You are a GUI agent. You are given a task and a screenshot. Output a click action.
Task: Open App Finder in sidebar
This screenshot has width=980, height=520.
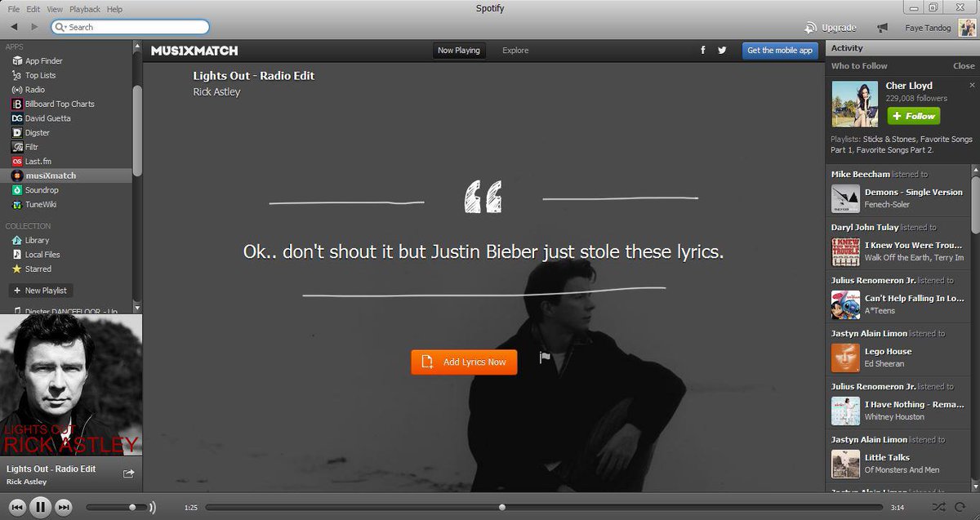coord(43,60)
